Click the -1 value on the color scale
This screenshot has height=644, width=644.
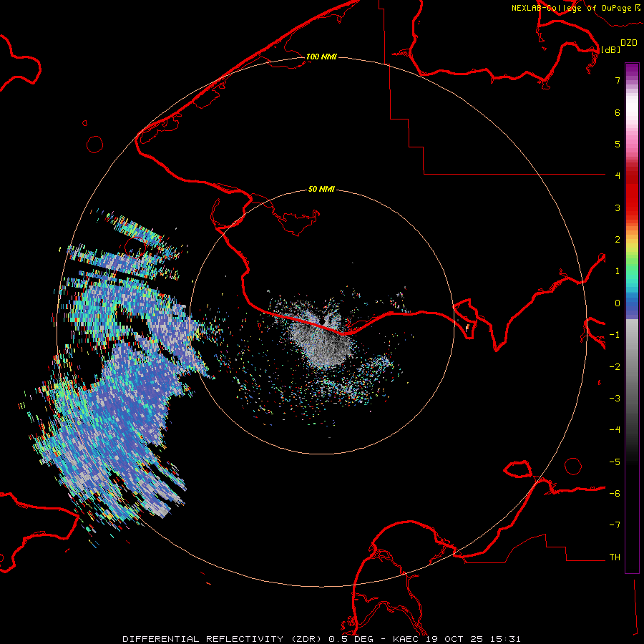click(x=615, y=335)
